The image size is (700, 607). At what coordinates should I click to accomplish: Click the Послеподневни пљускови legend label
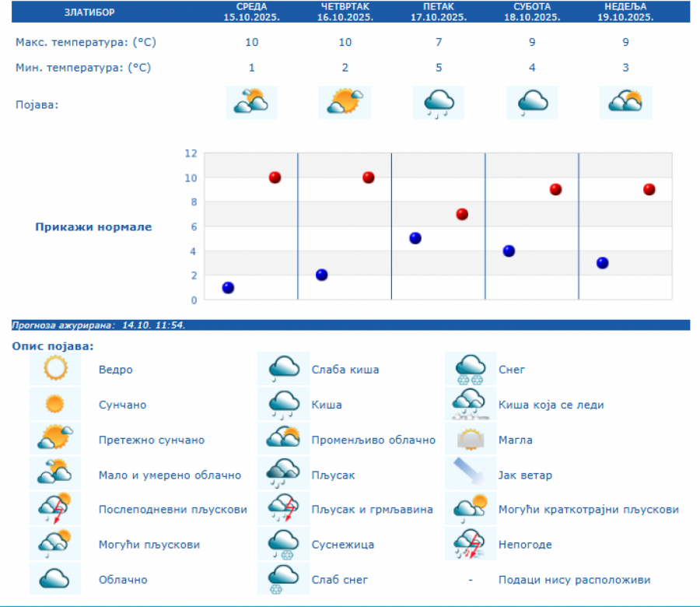pos(173,510)
